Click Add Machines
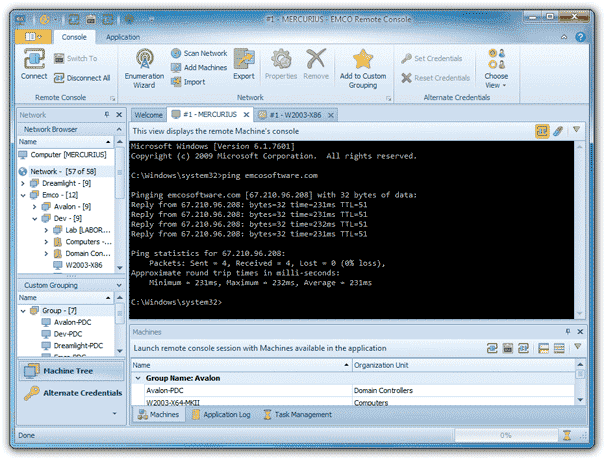Image resolution: width=604 pixels, height=458 pixels. 199,67
